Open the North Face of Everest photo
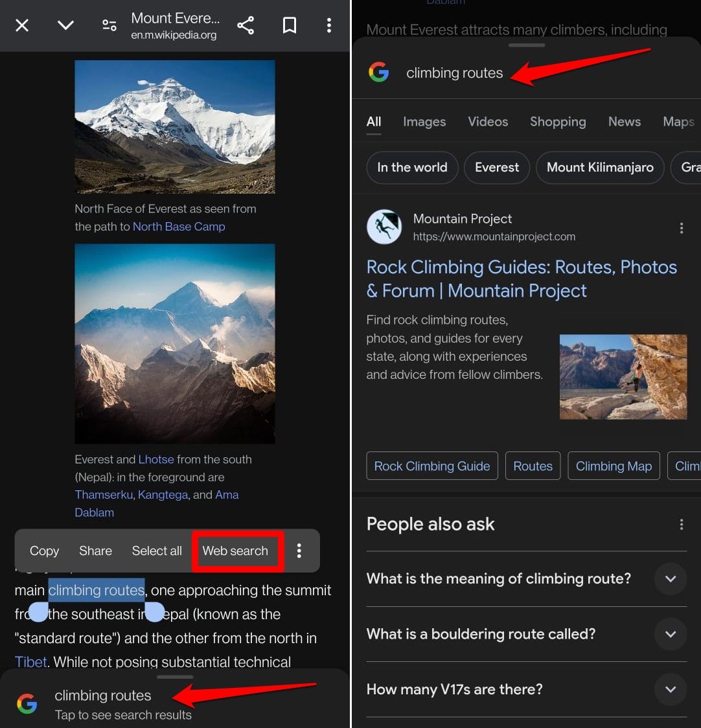This screenshot has width=701, height=728. tap(175, 127)
